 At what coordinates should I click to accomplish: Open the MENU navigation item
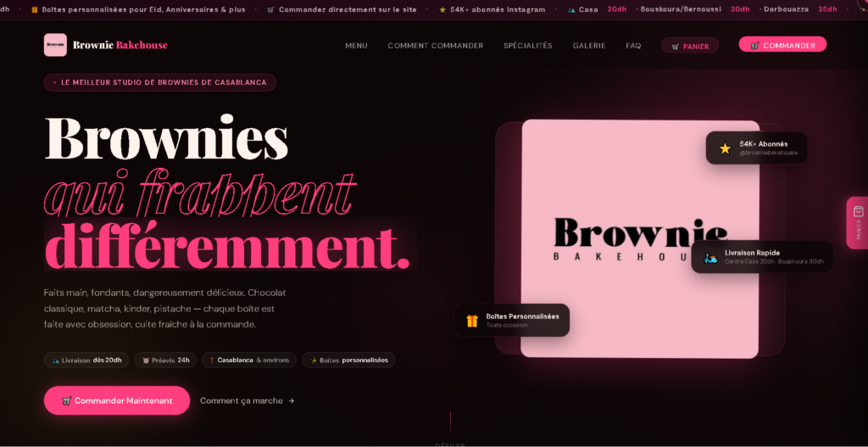pos(356,46)
